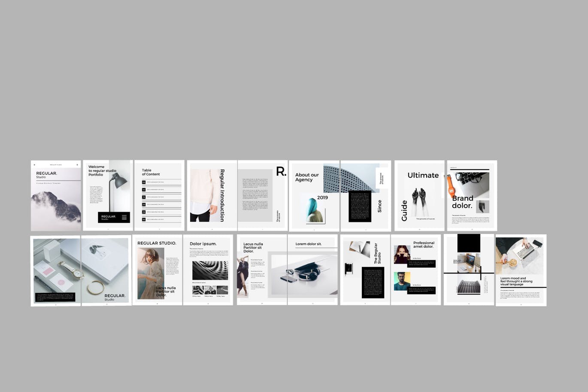Viewport: 588px width, 392px height.
Task: Click the hamburger menu icon on Welcome page
Action: (x=124, y=217)
